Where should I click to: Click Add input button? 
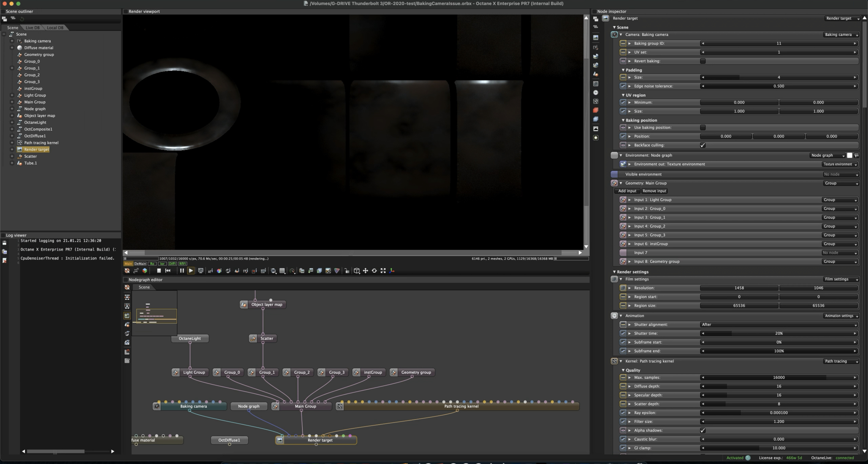tap(627, 191)
